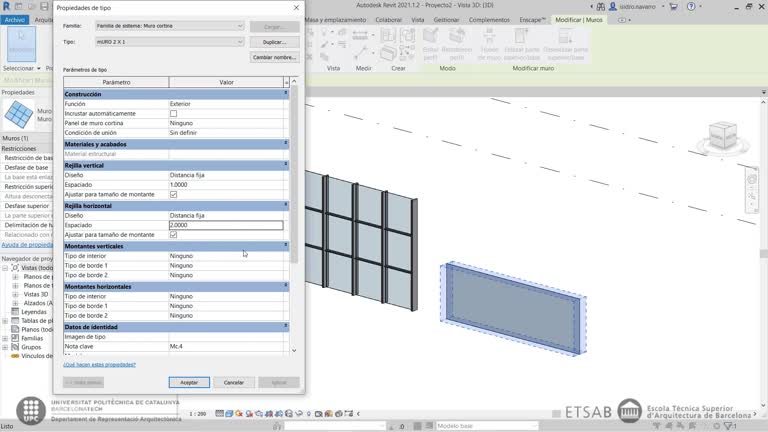Image resolution: width=768 pixels, height=432 pixels.
Task: Toggle Incrustar automáticamente checkbox
Action: [173, 113]
